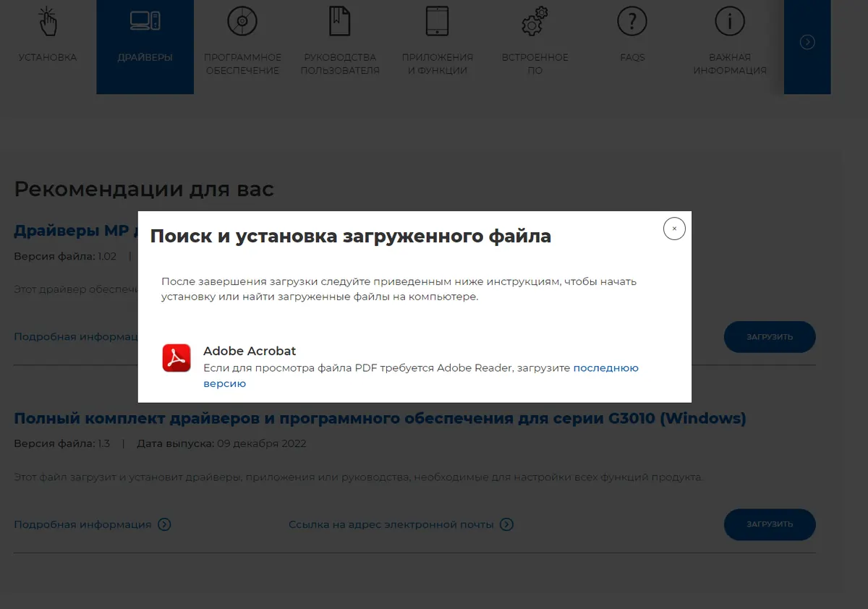Expand Подробная информация for the G3010 package

pos(82,524)
